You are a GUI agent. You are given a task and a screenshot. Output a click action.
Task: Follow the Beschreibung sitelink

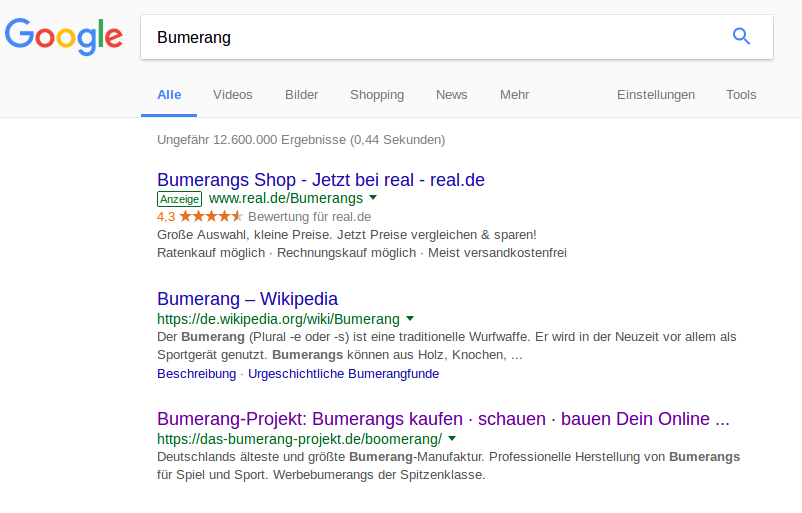[x=196, y=374]
